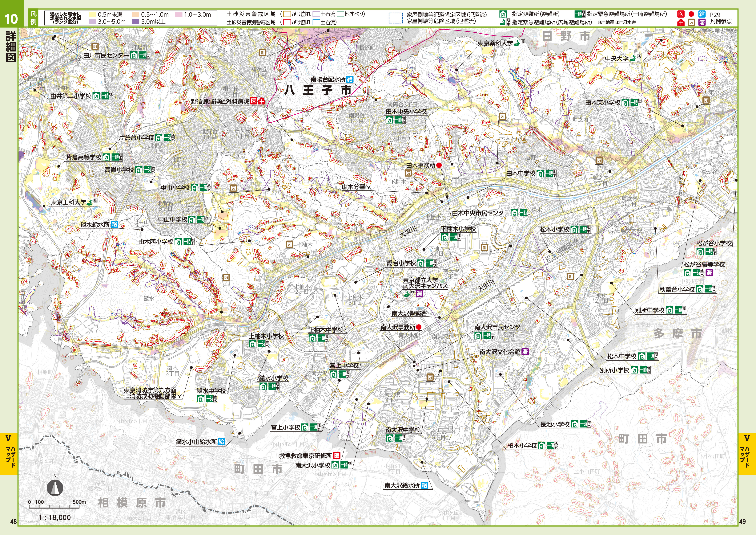Click the 多摩市 city label
Image resolution: width=756 pixels, height=535 pixels.
tap(678, 333)
